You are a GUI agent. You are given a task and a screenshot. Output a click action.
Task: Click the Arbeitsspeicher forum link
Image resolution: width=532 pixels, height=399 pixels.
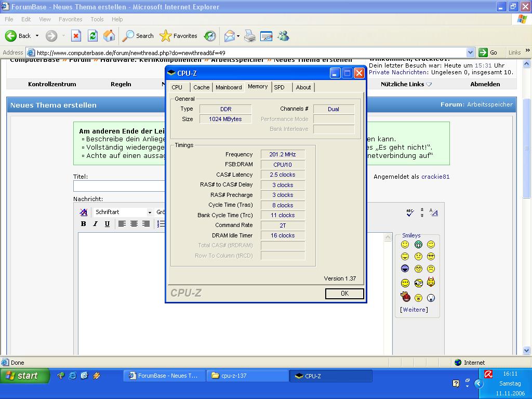click(489, 104)
